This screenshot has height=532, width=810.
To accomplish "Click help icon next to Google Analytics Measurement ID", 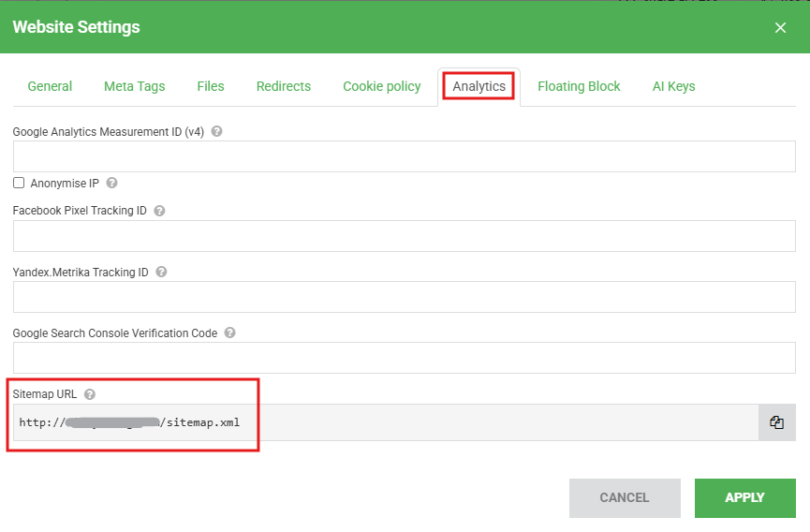I will tap(217, 132).
